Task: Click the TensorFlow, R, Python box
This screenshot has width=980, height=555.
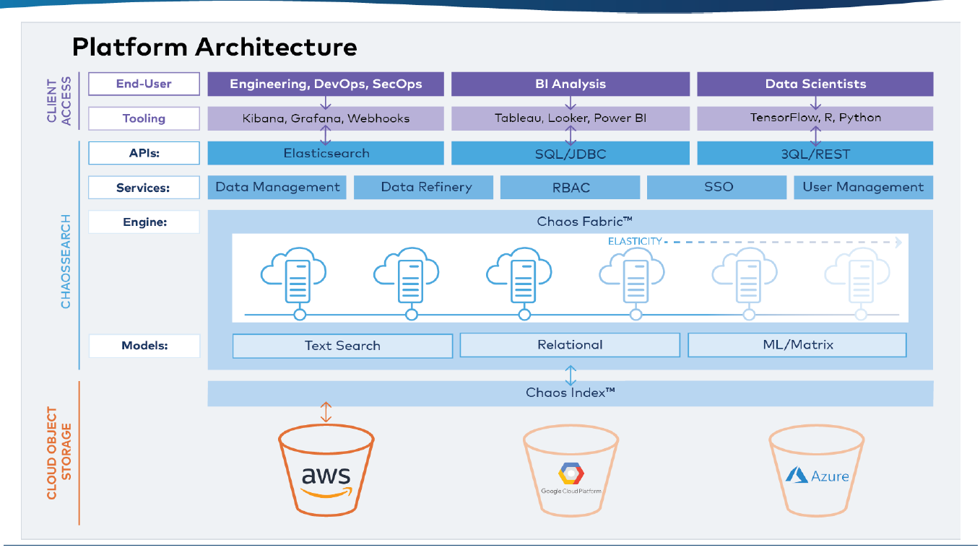Action: pos(815,118)
